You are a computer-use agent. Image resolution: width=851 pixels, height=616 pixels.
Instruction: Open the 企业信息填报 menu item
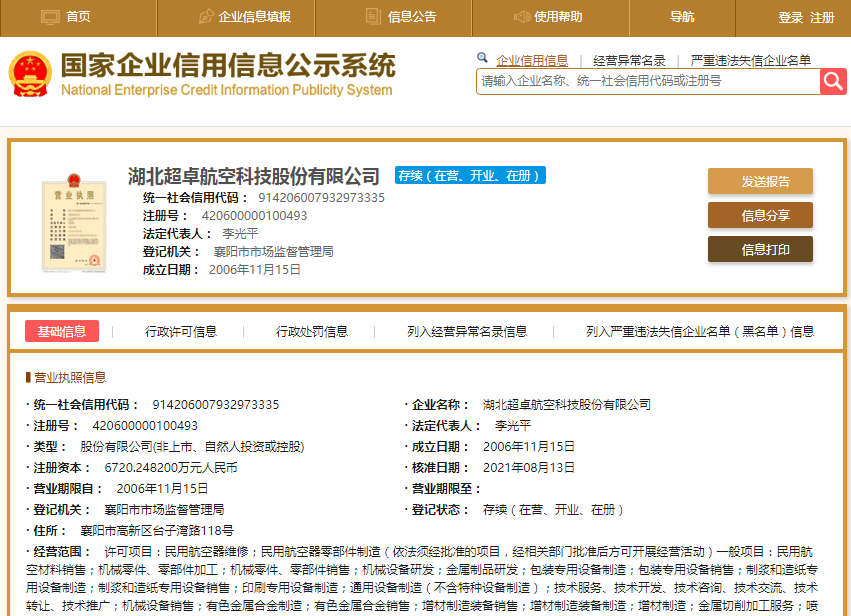(x=255, y=17)
